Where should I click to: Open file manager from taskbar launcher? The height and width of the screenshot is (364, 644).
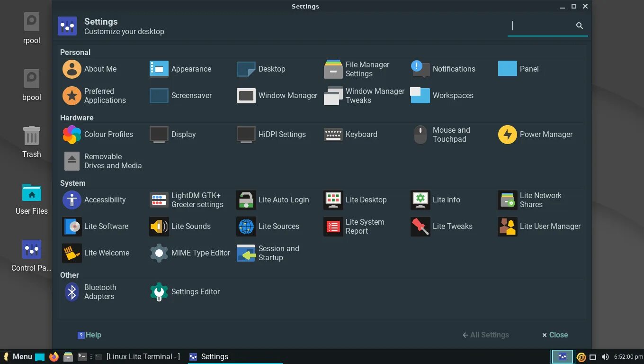[68, 357]
